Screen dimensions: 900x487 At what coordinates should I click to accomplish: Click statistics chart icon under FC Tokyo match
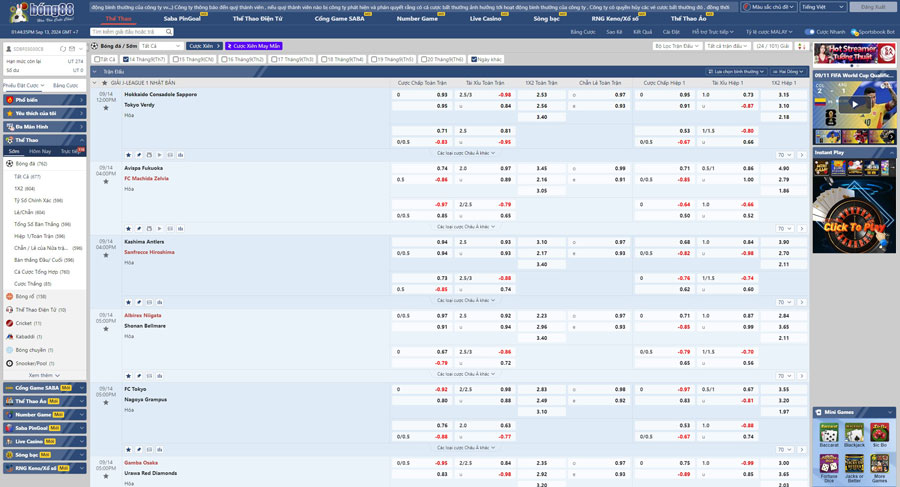tap(160, 450)
